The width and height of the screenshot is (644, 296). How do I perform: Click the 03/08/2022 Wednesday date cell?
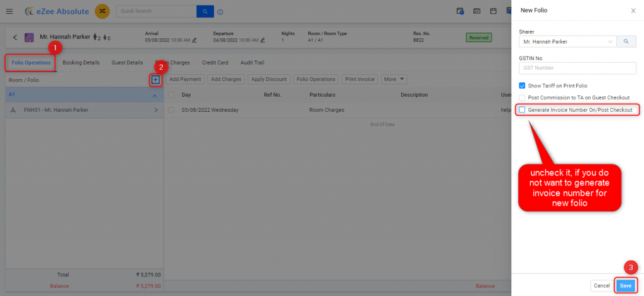coord(210,110)
